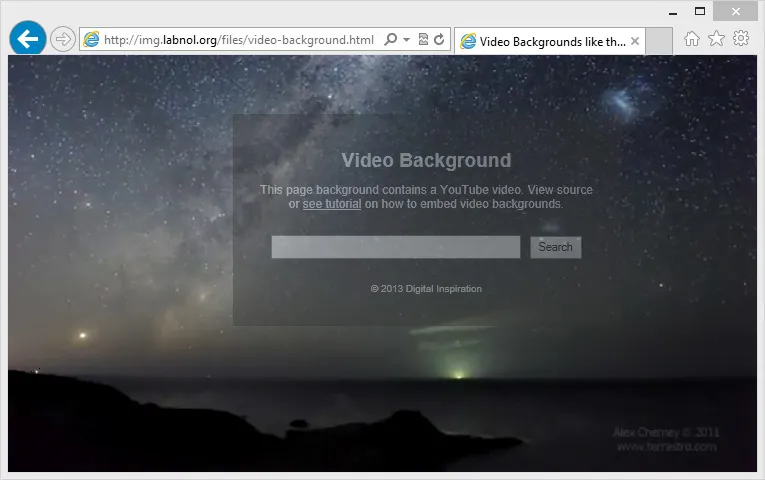Go to Home page icon

click(691, 39)
